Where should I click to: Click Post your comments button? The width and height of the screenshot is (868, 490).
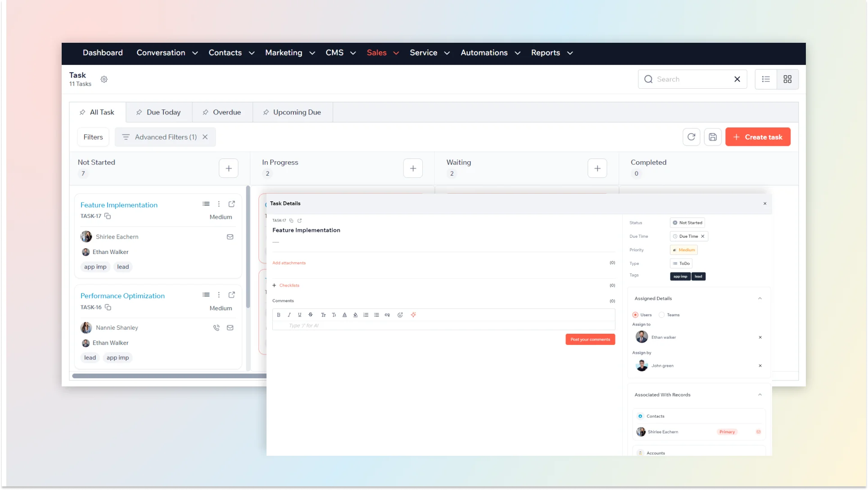click(x=590, y=340)
